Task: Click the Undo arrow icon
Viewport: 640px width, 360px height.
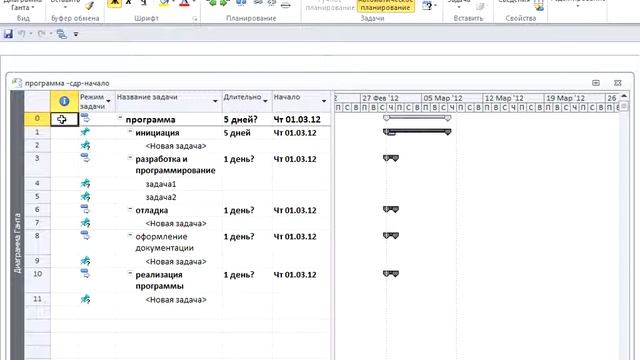Action: tap(22, 34)
